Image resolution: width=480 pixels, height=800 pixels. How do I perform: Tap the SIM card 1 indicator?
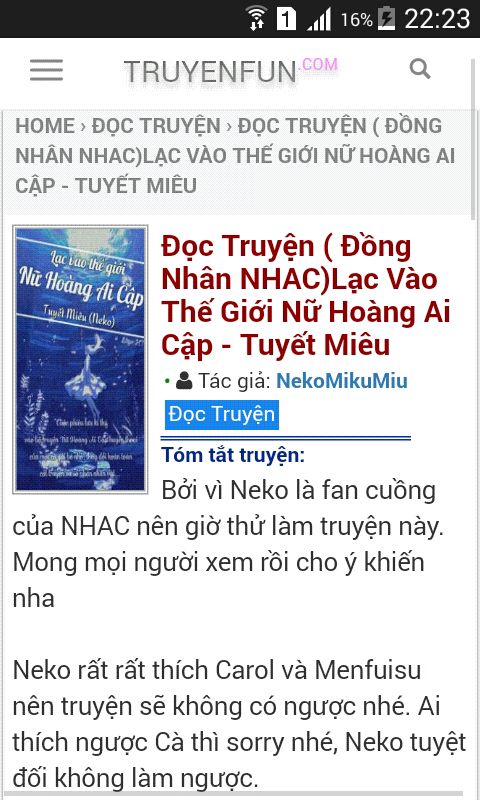tap(286, 19)
